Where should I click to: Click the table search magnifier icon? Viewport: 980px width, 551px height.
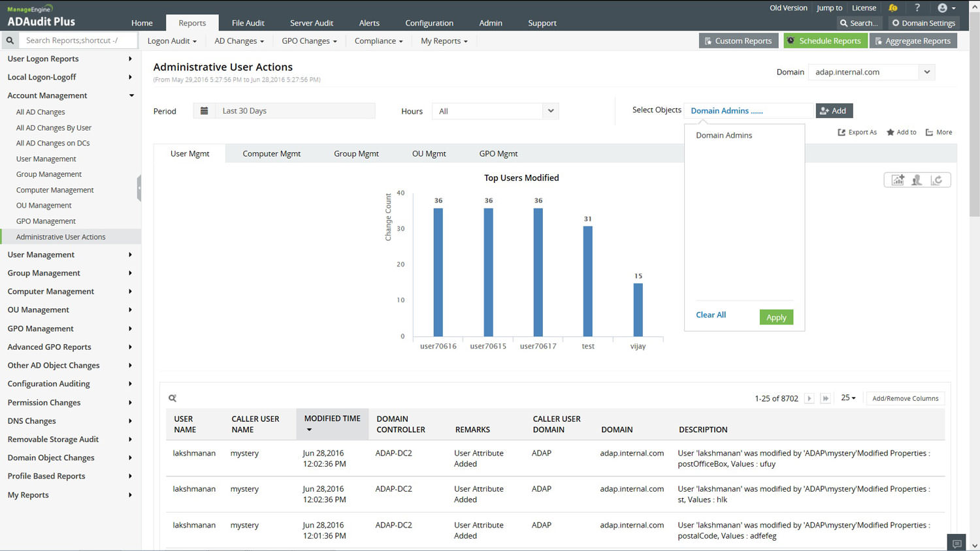(172, 398)
